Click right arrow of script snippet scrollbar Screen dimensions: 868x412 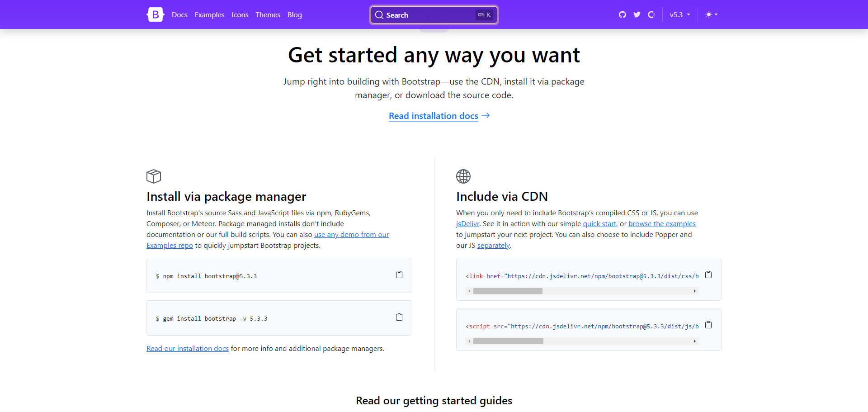pos(695,341)
